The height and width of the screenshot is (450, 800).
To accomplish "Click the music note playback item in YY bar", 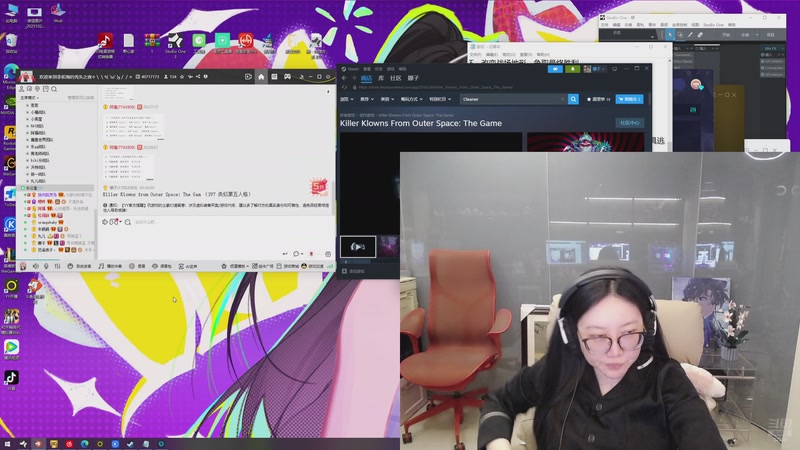I will tap(110, 266).
